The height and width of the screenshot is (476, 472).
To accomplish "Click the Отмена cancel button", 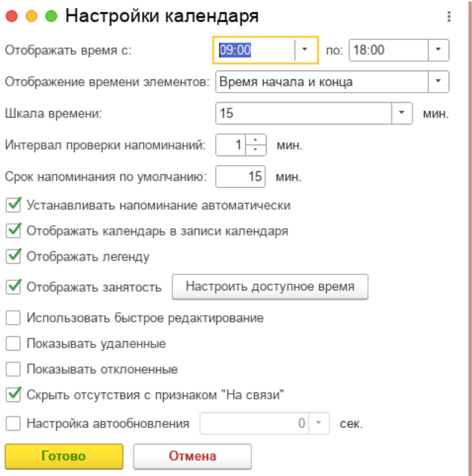I will point(192,456).
